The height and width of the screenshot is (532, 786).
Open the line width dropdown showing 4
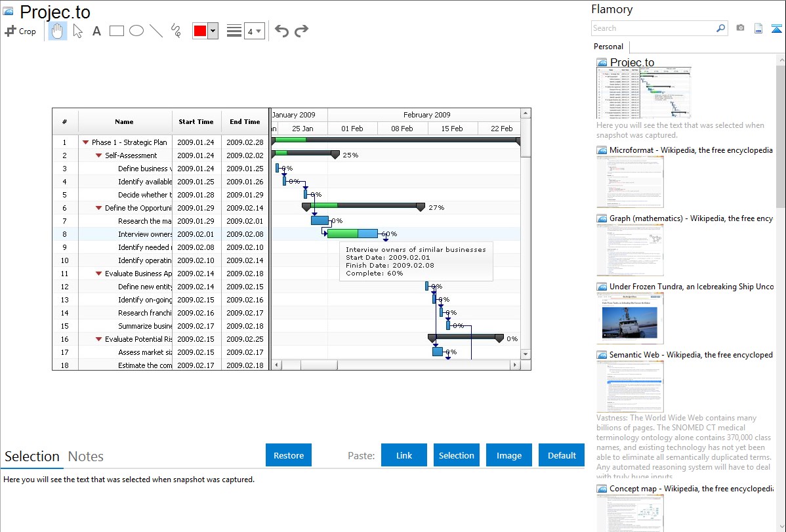coord(254,31)
